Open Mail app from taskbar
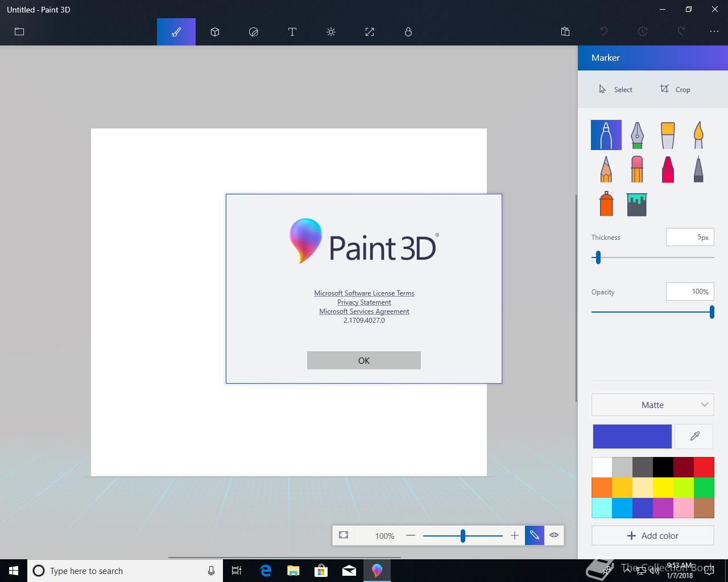 point(349,571)
